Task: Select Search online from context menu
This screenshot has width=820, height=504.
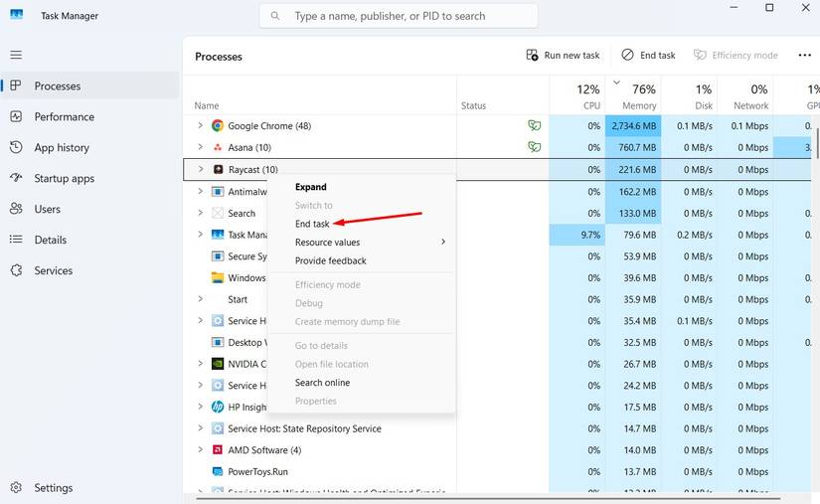Action: pyautogui.click(x=322, y=383)
